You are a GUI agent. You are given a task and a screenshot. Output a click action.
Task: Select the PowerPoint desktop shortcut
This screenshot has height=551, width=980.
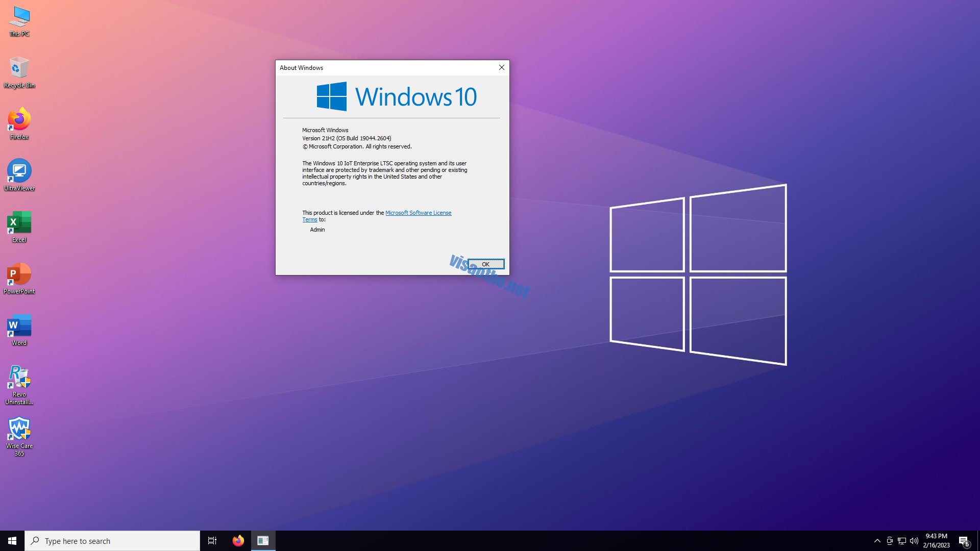pyautogui.click(x=19, y=279)
